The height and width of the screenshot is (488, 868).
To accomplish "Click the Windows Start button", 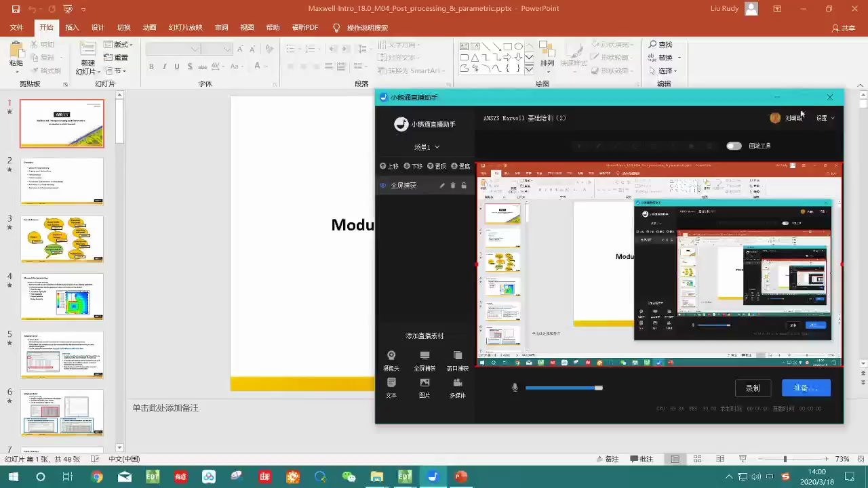I will [x=13, y=476].
